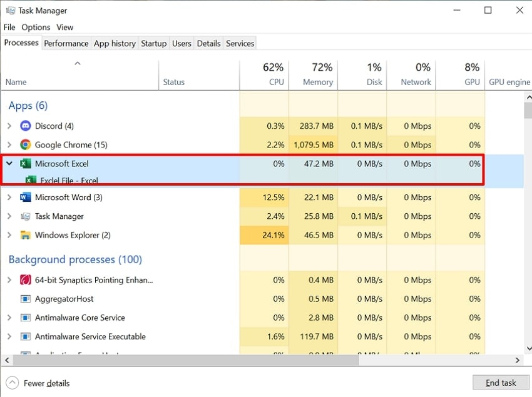The height and width of the screenshot is (397, 532).
Task: Click the Excel File child window icon
Action: pyautogui.click(x=31, y=180)
